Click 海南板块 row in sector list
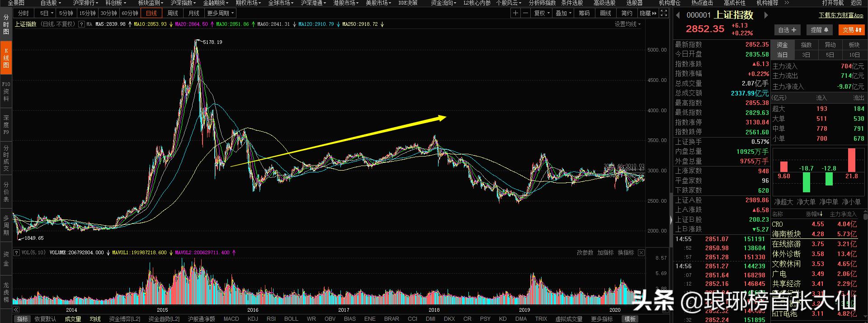 tap(815, 234)
